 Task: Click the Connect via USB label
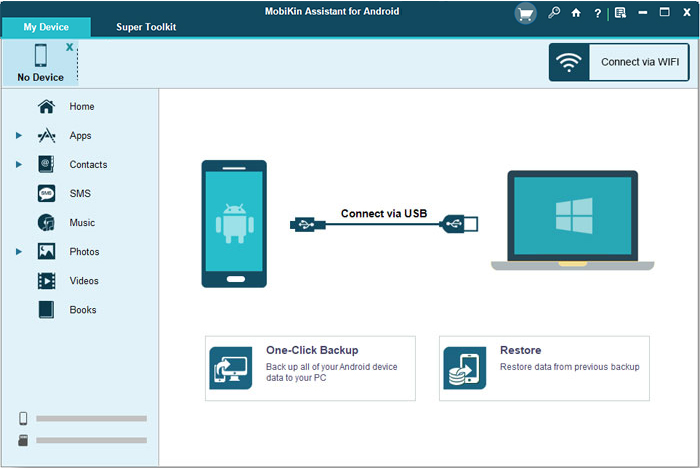384,213
